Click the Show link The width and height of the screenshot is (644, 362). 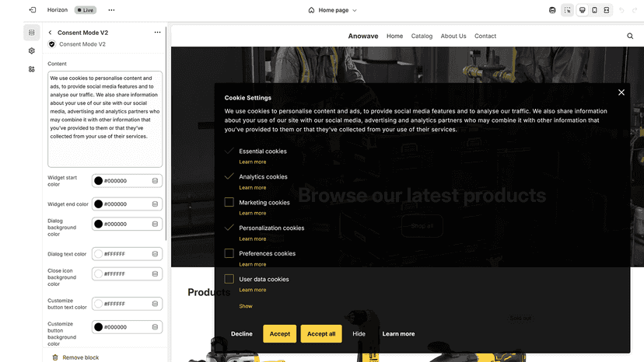pos(246,306)
